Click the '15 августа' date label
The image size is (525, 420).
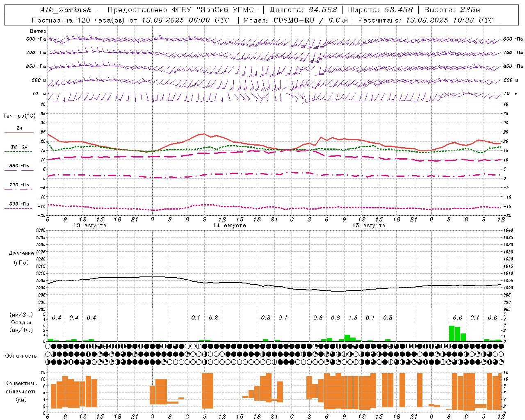click(369, 226)
